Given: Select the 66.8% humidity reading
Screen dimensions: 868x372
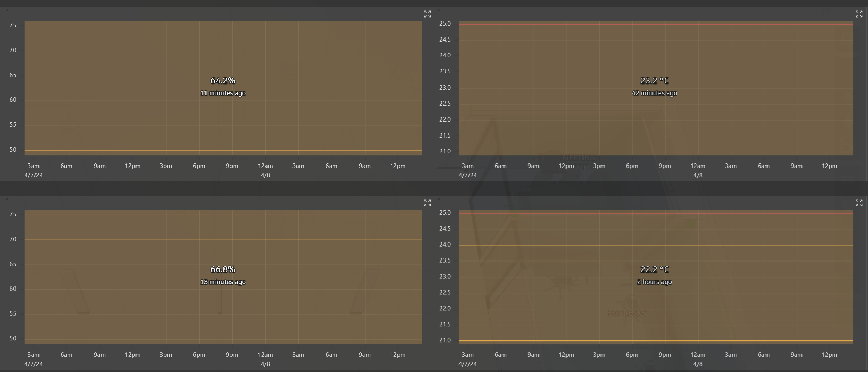Looking at the screenshot, I should pyautogui.click(x=223, y=269).
